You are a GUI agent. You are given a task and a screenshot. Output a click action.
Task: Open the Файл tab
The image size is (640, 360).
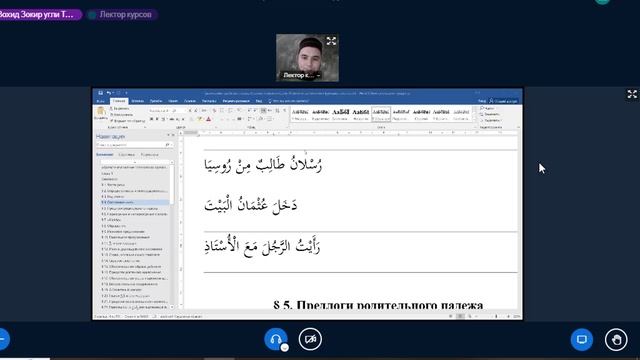point(100,101)
